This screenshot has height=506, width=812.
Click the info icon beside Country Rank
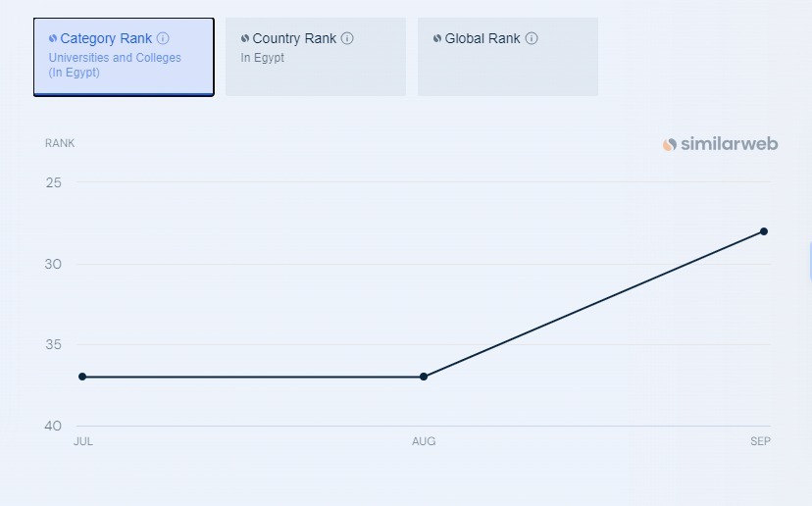pos(347,38)
